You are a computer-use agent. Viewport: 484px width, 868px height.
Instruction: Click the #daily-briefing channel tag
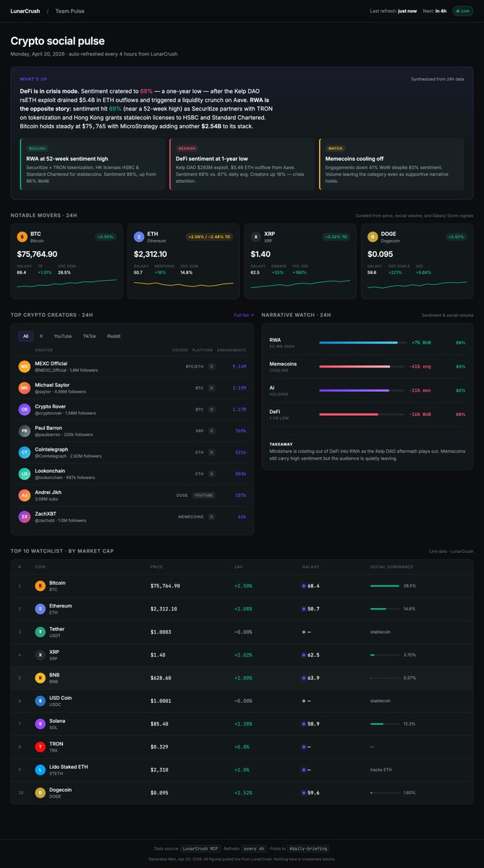tap(309, 848)
